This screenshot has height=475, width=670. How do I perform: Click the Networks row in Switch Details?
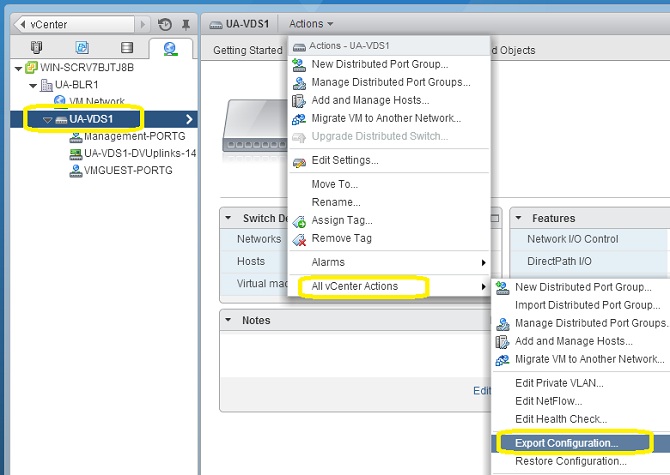(x=259, y=239)
